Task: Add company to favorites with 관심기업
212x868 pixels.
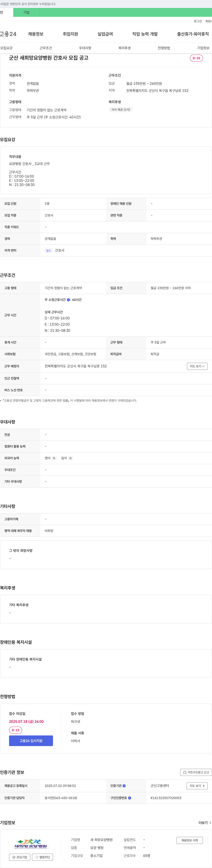Action: [x=20, y=857]
